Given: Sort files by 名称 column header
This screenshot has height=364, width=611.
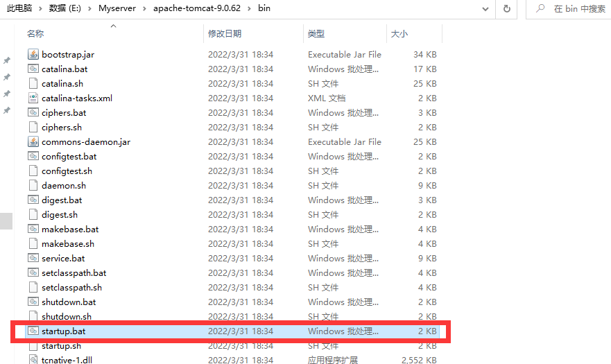Looking at the screenshot, I should [35, 34].
